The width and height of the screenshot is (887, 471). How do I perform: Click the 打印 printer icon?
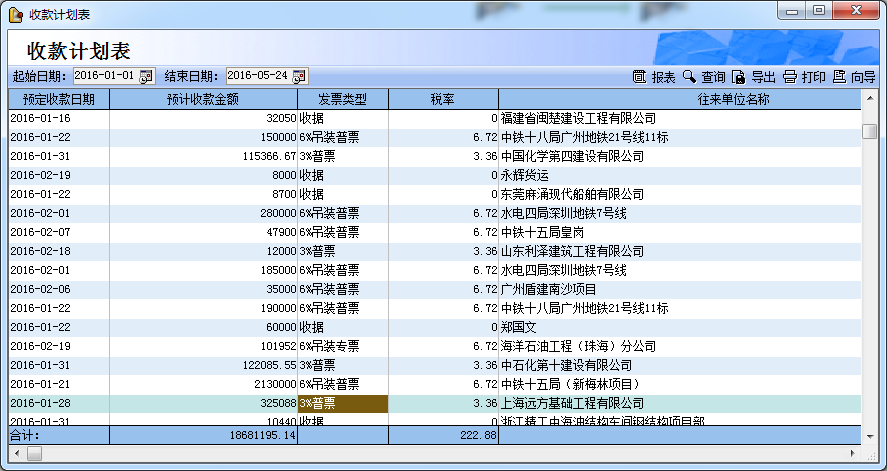tap(789, 77)
